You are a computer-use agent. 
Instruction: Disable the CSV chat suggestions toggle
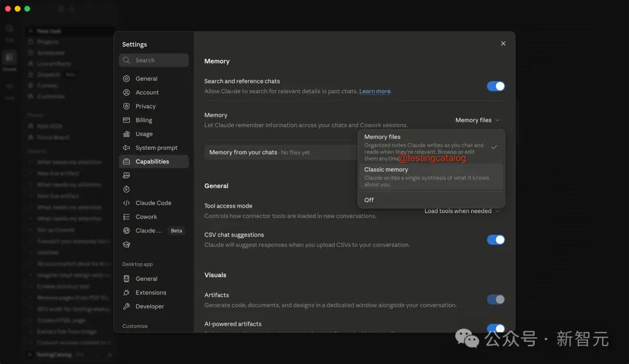[496, 239]
